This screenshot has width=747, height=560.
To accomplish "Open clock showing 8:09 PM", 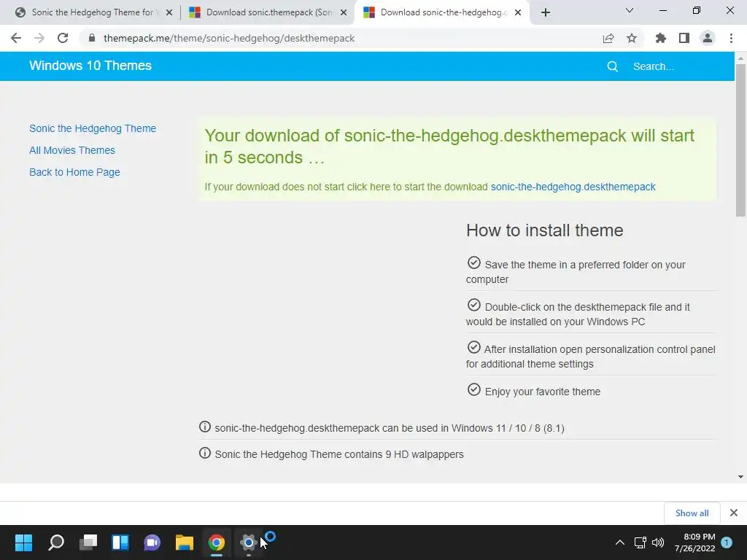I will point(694,542).
